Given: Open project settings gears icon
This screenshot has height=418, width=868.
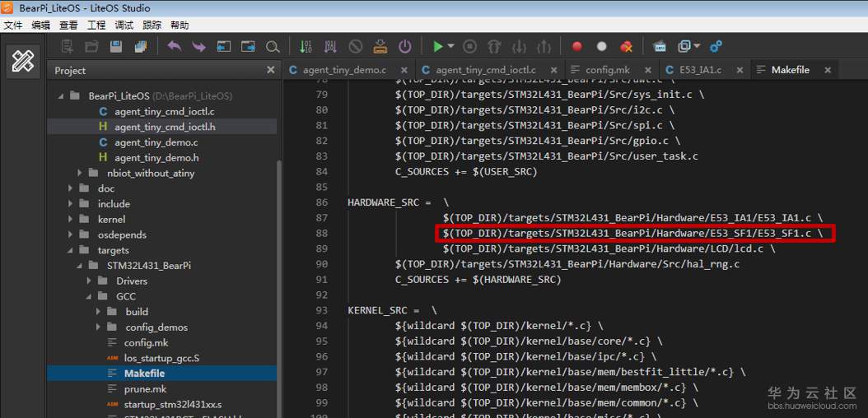Looking at the screenshot, I should click(x=716, y=47).
